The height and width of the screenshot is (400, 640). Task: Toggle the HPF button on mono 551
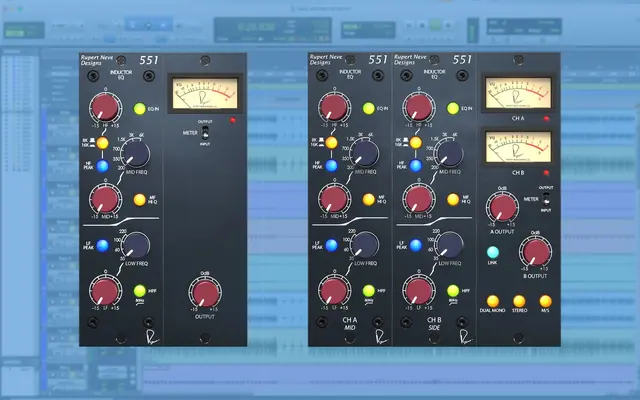pyautogui.click(x=140, y=291)
